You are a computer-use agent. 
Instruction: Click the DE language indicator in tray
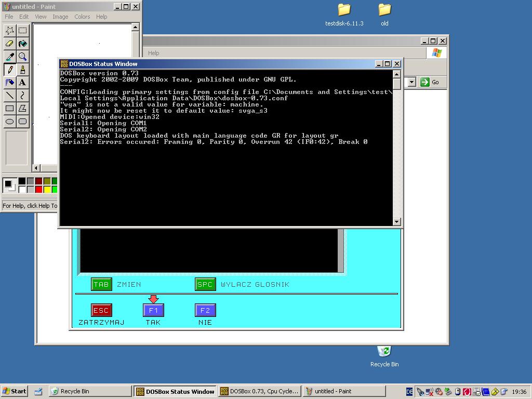[x=409, y=392]
